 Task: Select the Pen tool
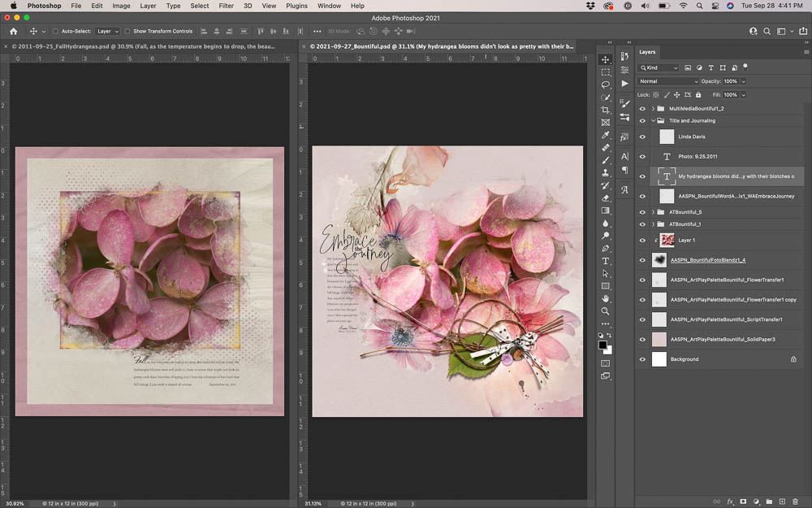coord(605,248)
